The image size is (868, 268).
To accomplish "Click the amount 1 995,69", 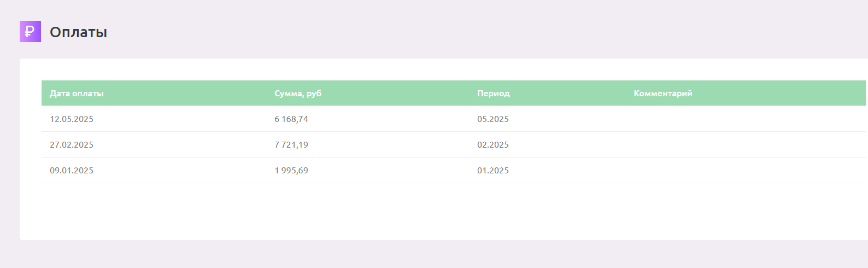I will [x=291, y=171].
